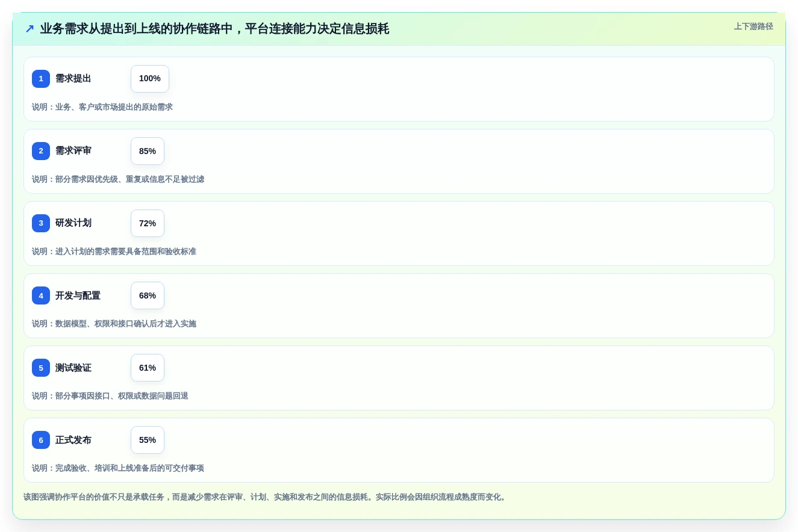Click the 61% value chip
Image resolution: width=798 pixels, height=532 pixels.
pyautogui.click(x=148, y=368)
